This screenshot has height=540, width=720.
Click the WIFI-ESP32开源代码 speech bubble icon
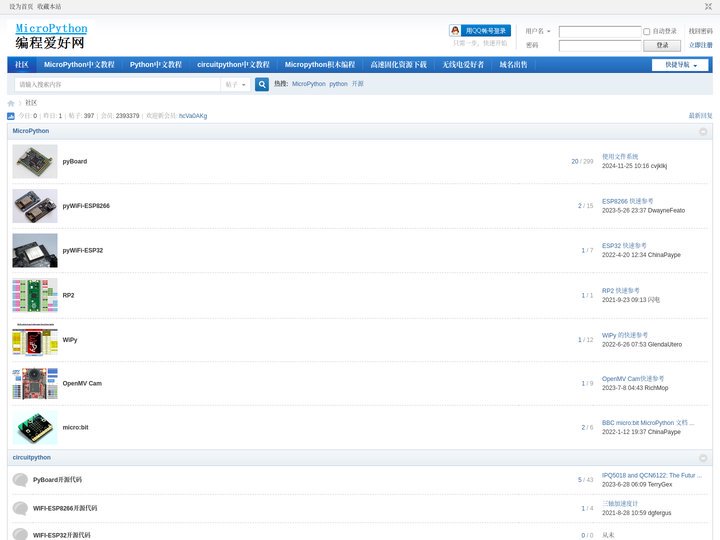tap(20, 534)
